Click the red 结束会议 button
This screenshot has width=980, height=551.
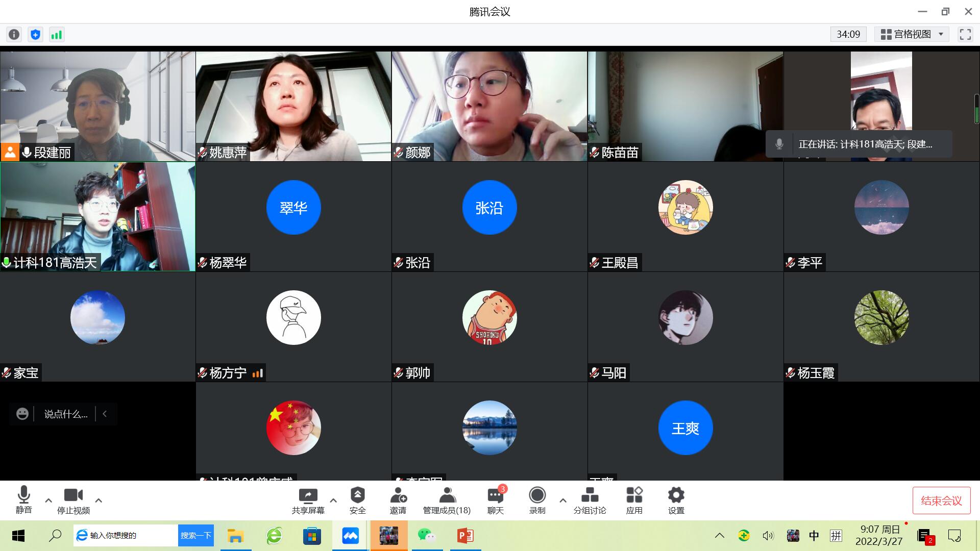(x=941, y=500)
